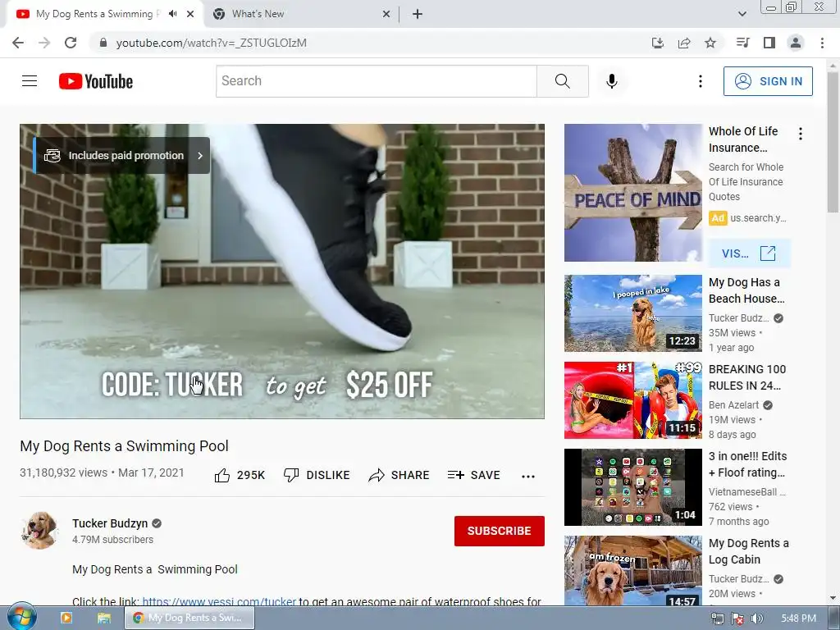Reload the page with refresh icon
This screenshot has height=630, width=840.
(x=71, y=43)
